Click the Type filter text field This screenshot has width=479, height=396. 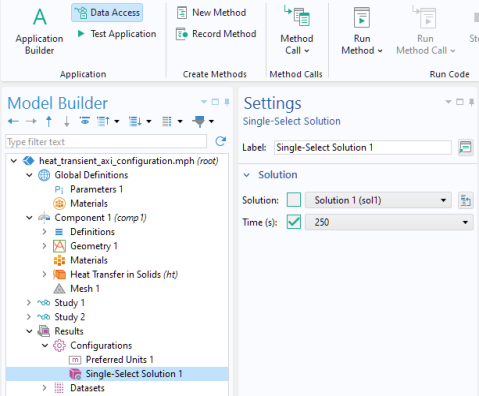click(x=106, y=142)
